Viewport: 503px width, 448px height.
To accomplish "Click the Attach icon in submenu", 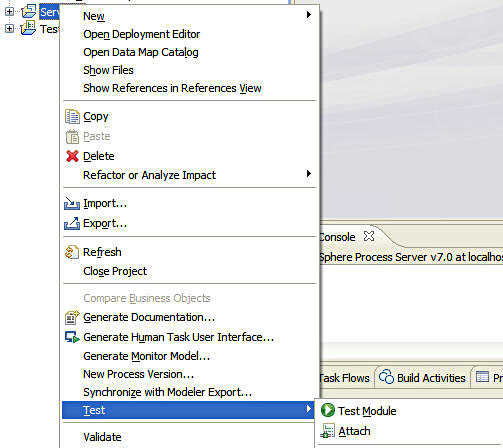I will [x=328, y=431].
